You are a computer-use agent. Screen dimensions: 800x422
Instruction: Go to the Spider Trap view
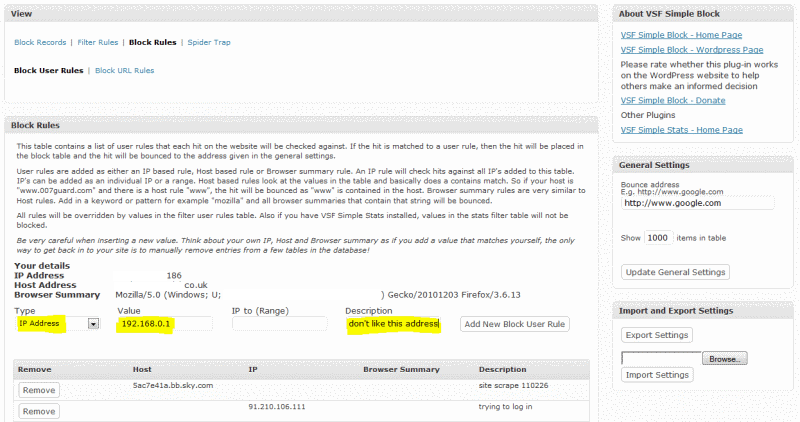pyautogui.click(x=209, y=42)
